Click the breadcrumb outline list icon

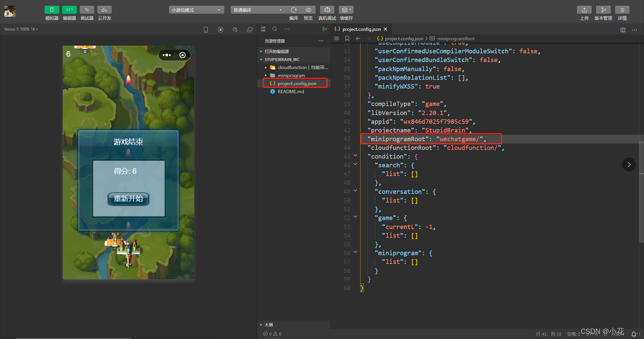pyautogui.click(x=337, y=38)
